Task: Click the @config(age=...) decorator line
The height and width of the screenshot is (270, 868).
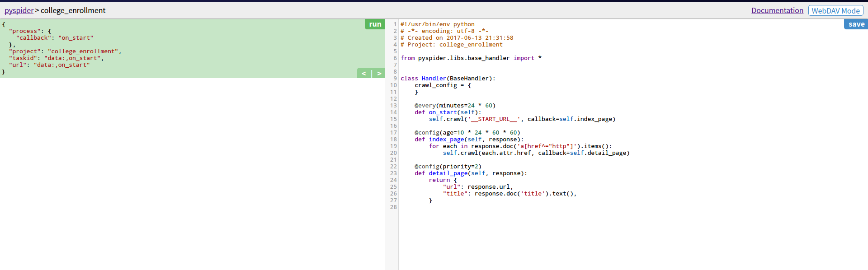Action: [467, 133]
